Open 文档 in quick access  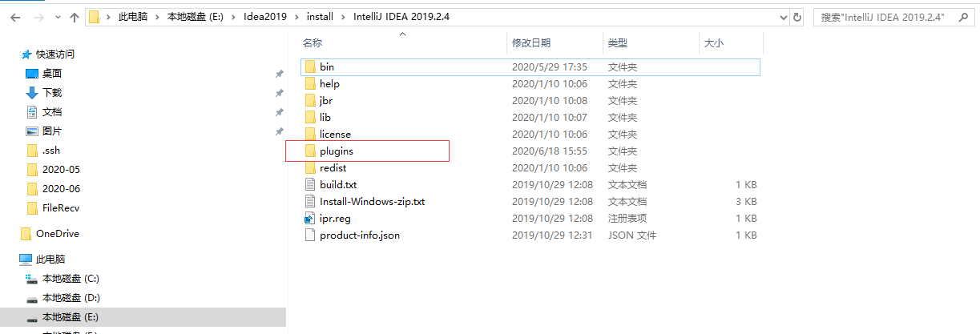(x=52, y=111)
